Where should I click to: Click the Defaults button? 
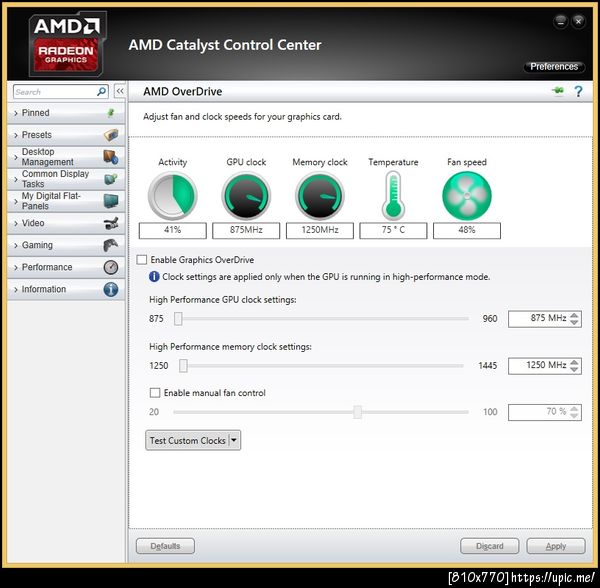[x=165, y=546]
